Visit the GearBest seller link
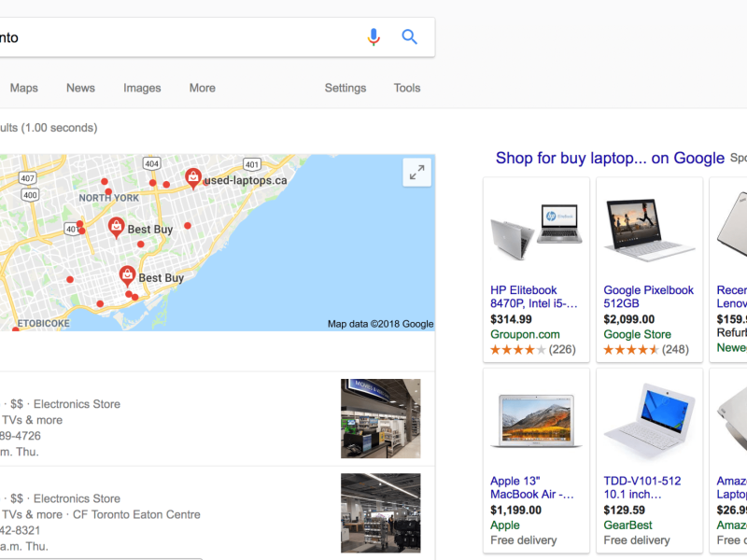 pos(627,525)
